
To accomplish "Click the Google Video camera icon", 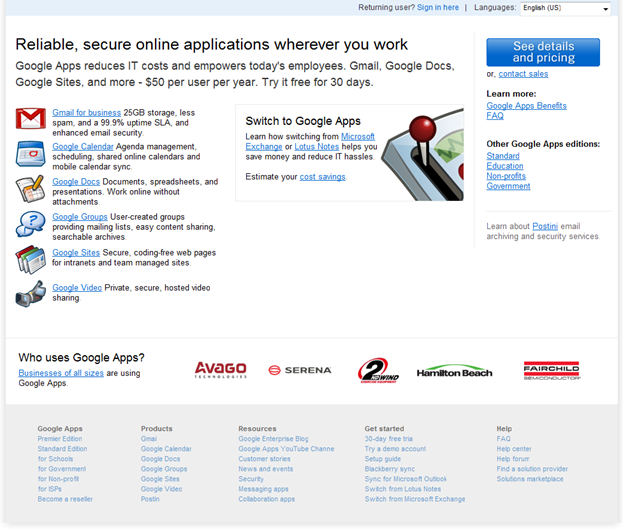I will [31, 294].
